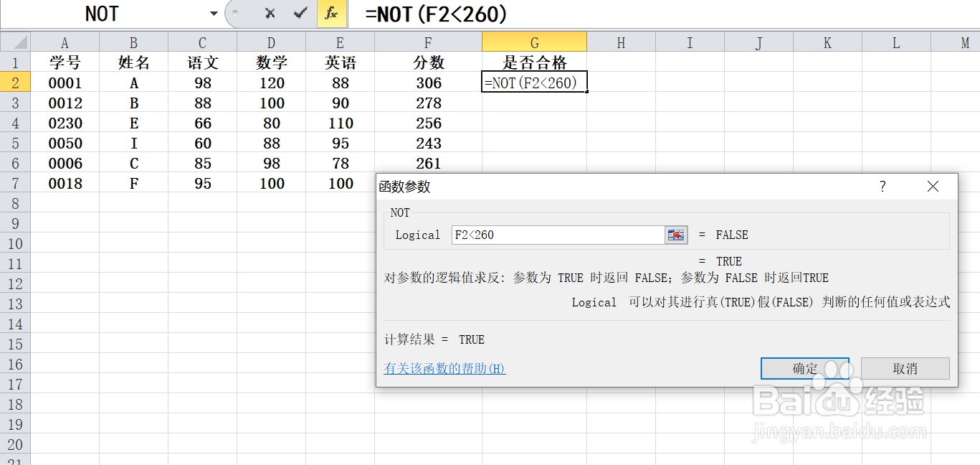Image resolution: width=980 pixels, height=465 pixels.
Task: Select column C header
Action: click(x=202, y=42)
